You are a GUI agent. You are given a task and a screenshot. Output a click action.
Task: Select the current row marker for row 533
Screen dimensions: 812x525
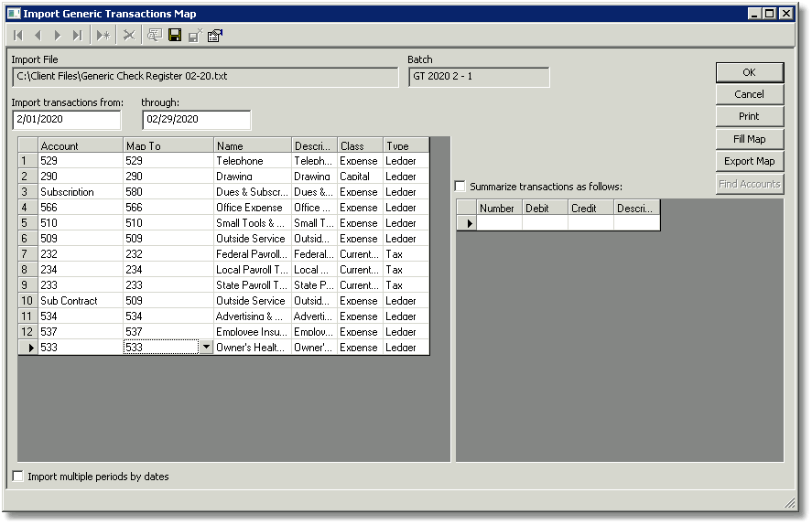click(28, 348)
